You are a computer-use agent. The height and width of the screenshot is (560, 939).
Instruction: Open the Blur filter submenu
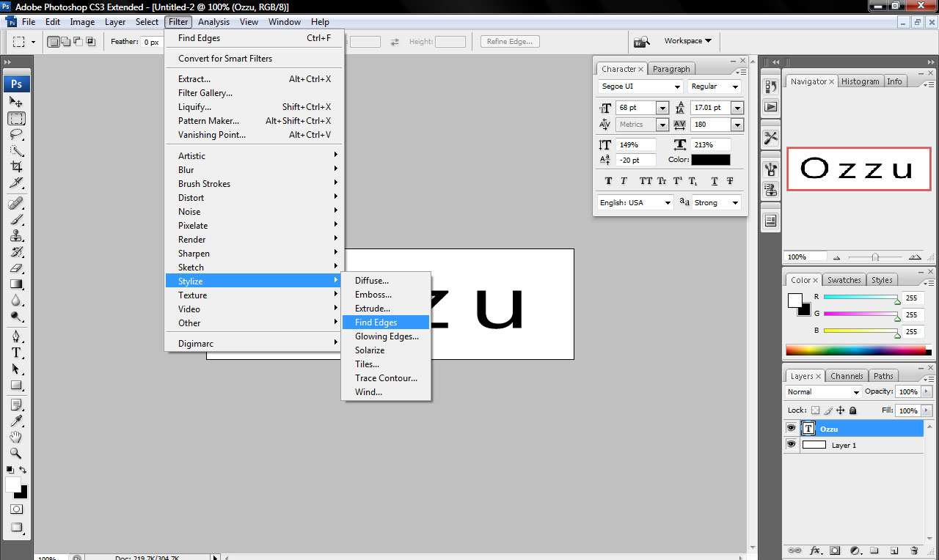pos(255,170)
